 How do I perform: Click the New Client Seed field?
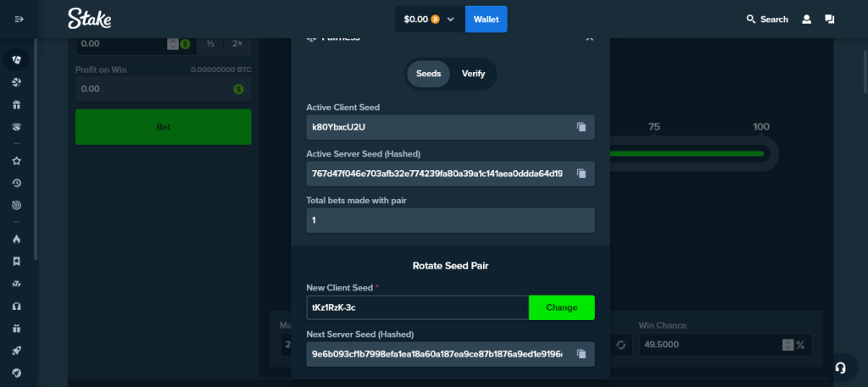click(417, 307)
